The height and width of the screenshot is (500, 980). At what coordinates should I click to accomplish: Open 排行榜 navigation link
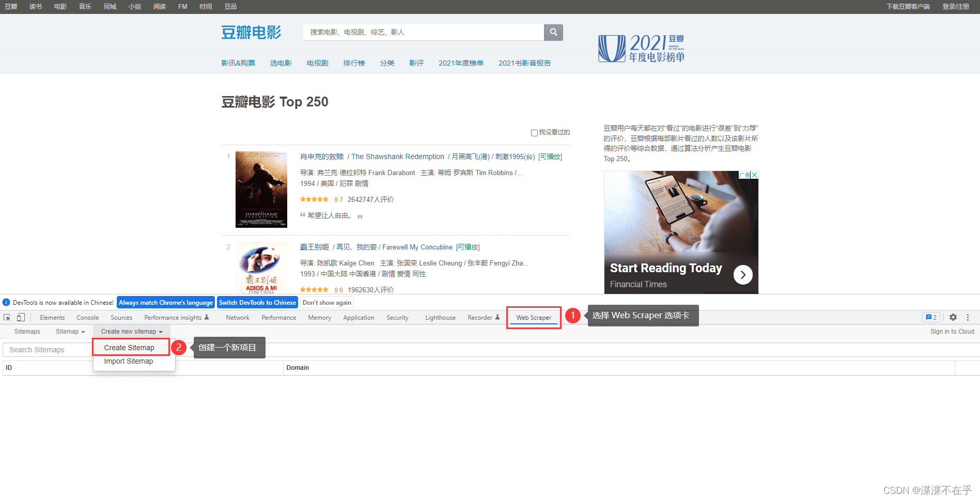(354, 63)
